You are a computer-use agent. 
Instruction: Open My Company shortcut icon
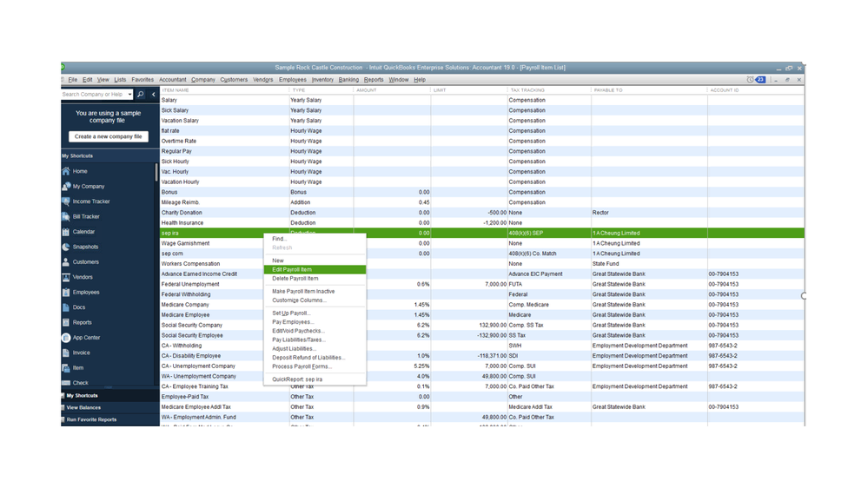tap(66, 187)
